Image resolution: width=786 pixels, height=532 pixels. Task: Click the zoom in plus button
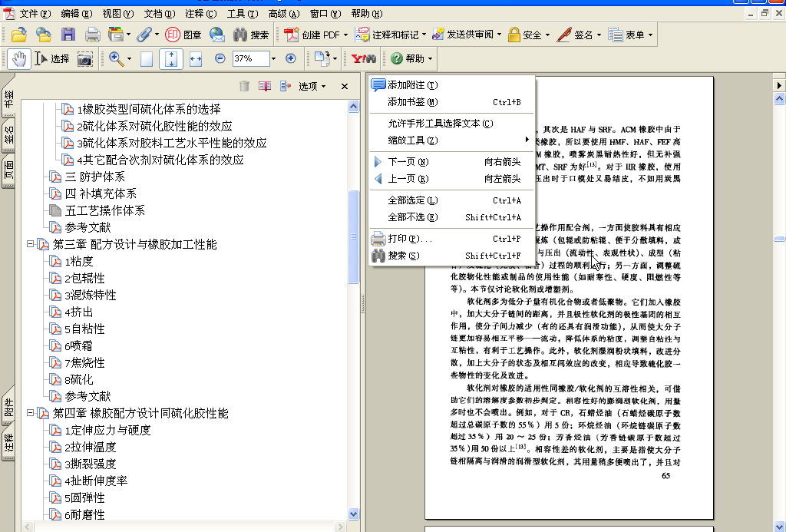[291, 58]
